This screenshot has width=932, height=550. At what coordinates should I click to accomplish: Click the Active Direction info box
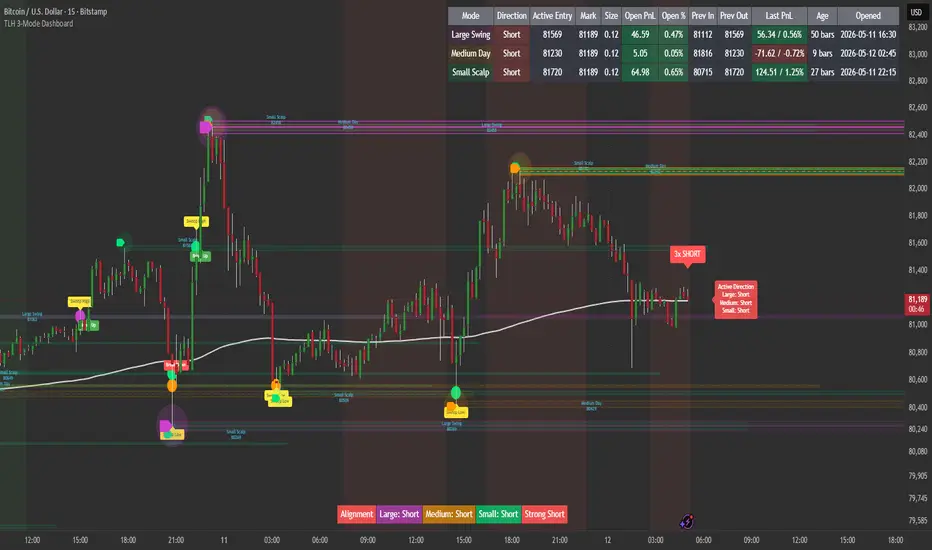click(x=735, y=299)
